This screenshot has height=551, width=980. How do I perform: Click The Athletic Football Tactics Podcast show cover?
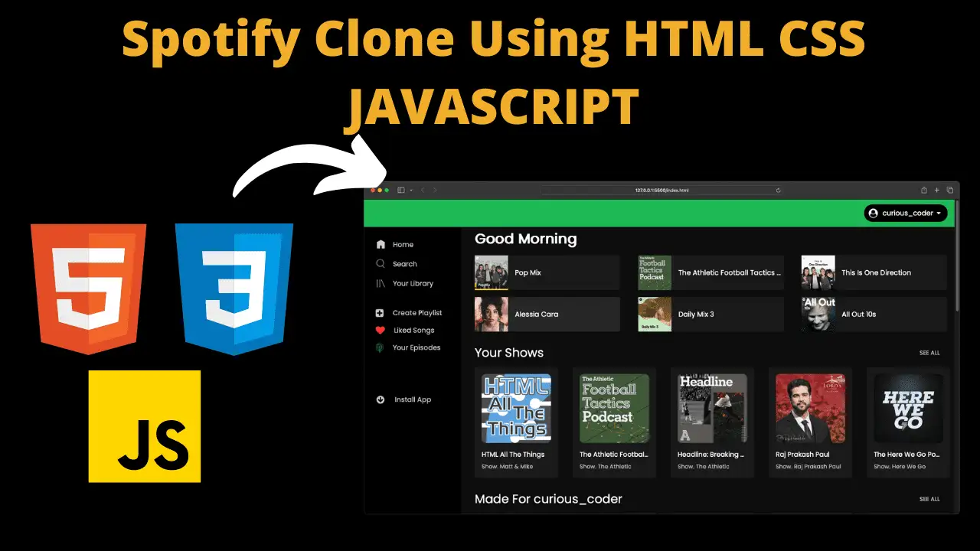615,408
